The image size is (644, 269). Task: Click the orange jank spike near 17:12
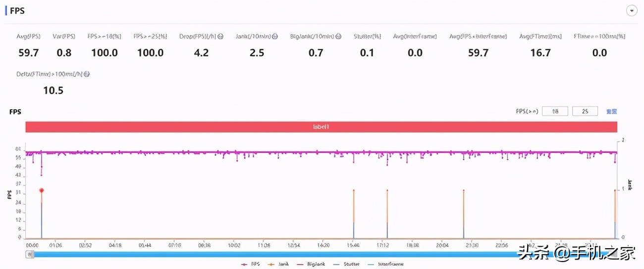click(x=387, y=214)
